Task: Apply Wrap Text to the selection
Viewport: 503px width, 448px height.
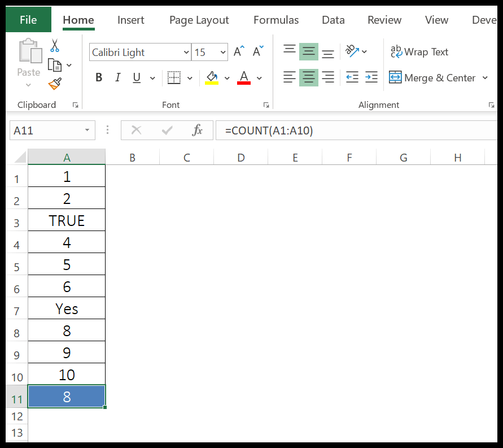Action: pyautogui.click(x=419, y=52)
